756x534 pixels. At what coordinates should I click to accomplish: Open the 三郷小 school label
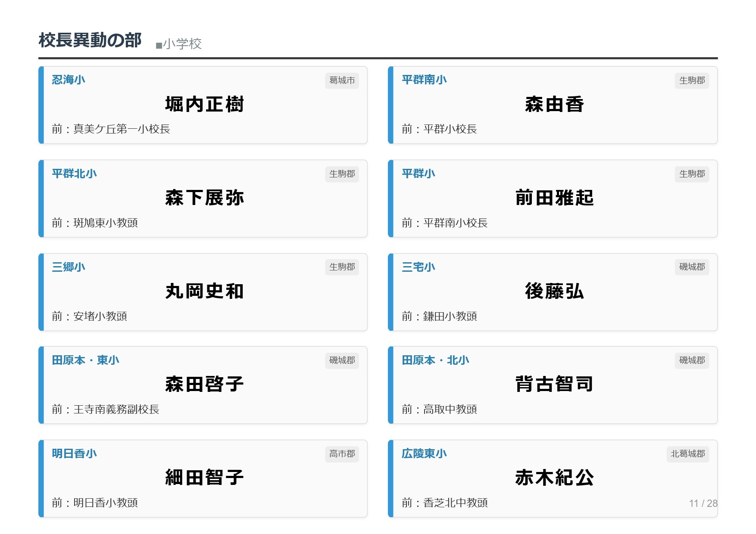coord(68,267)
